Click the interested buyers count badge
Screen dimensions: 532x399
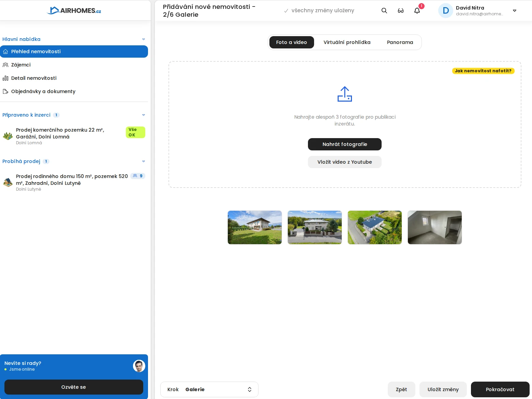[138, 176]
